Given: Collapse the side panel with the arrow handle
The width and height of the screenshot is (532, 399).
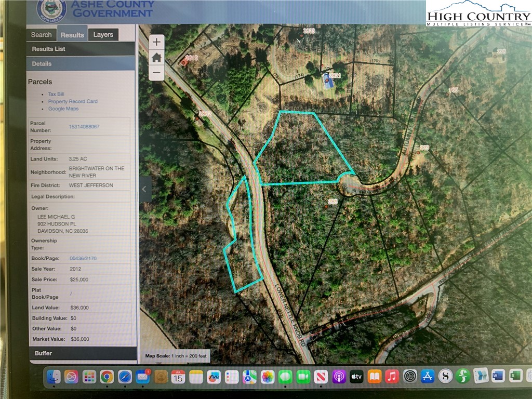Looking at the screenshot, I should click(145, 189).
